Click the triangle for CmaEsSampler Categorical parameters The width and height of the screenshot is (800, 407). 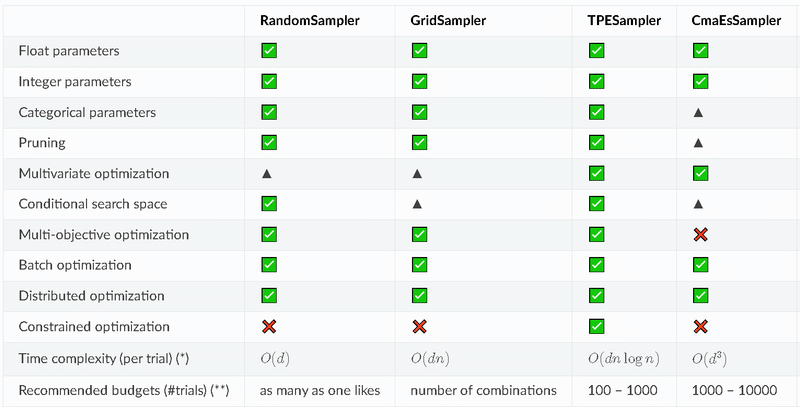click(699, 113)
